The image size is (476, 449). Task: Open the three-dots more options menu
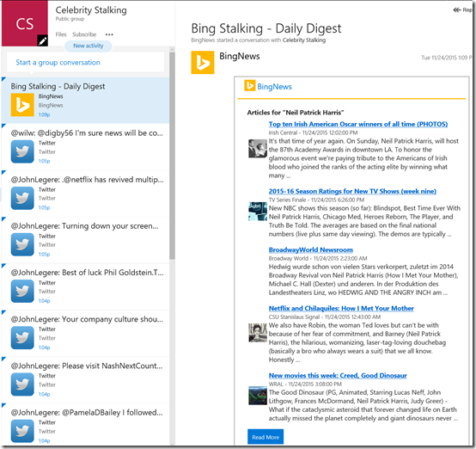(x=109, y=34)
